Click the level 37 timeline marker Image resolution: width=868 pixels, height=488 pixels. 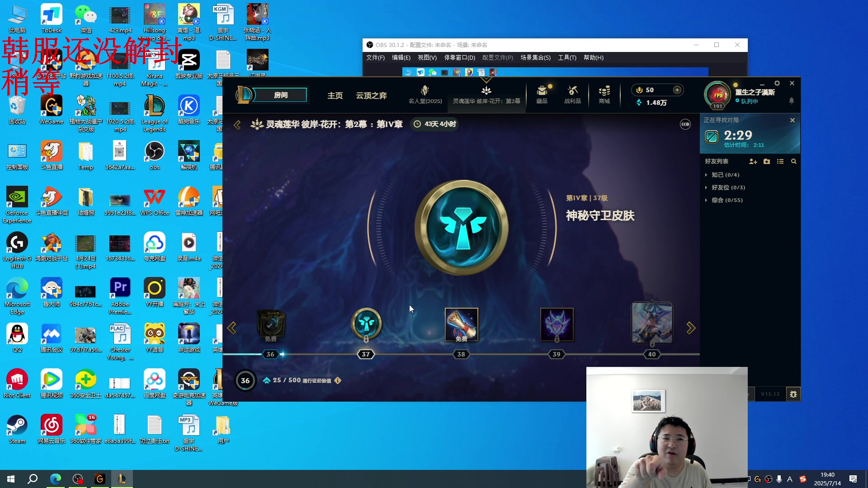(x=366, y=354)
